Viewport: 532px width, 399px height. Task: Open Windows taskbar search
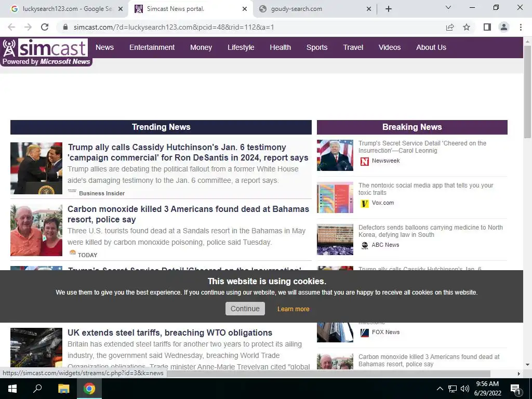(x=37, y=389)
